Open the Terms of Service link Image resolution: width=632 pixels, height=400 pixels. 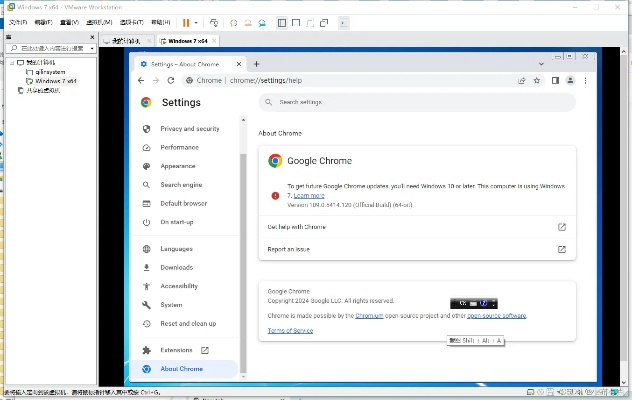click(290, 330)
